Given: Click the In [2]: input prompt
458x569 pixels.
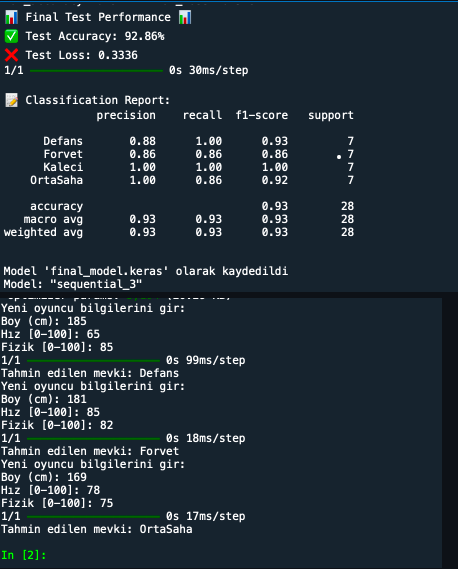Looking at the screenshot, I should pyautogui.click(x=24, y=555).
